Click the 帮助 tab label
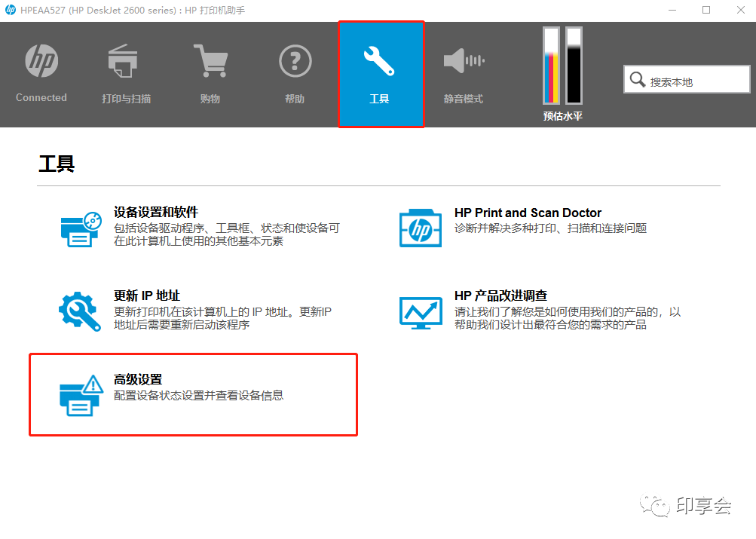This screenshot has height=539, width=756. tap(295, 99)
